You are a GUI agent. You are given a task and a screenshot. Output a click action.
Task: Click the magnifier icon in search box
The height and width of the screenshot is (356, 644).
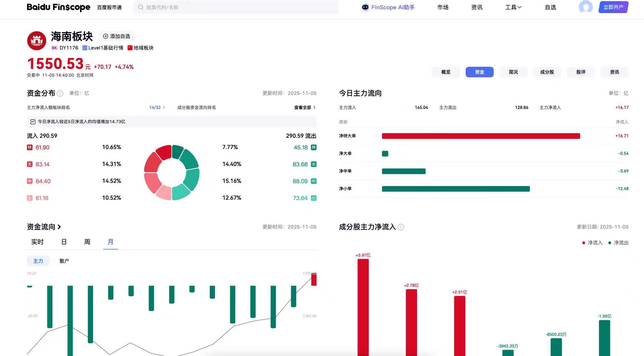[x=141, y=7]
